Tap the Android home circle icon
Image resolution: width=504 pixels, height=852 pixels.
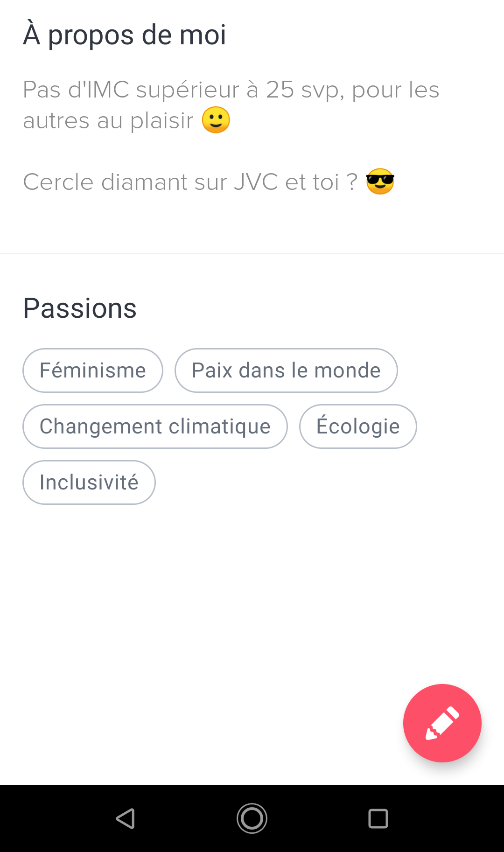tap(252, 818)
